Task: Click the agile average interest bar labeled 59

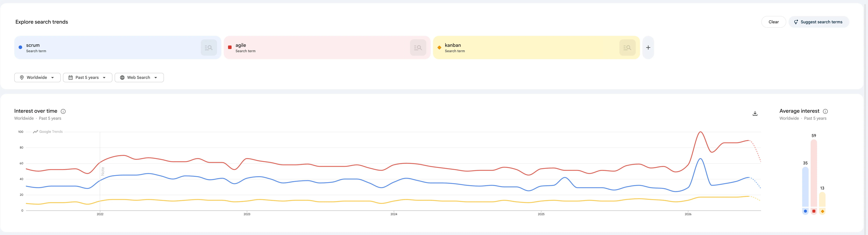Action: pos(814,173)
